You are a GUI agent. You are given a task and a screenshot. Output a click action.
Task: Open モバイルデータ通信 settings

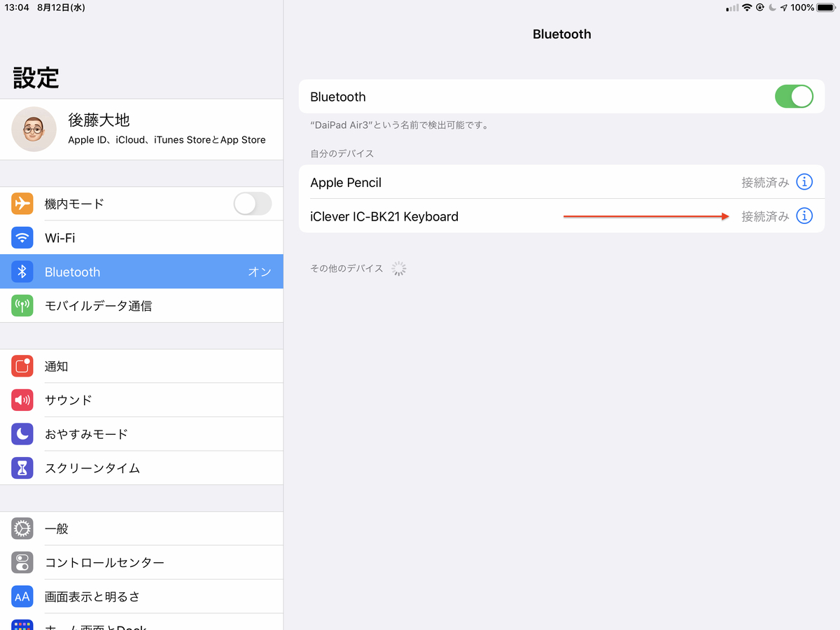pyautogui.click(x=141, y=306)
